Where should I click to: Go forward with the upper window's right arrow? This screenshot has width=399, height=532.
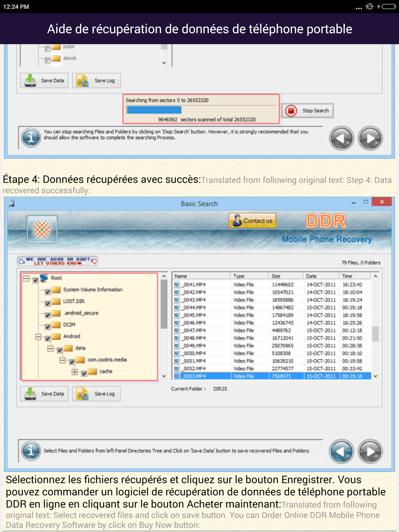coord(370,138)
